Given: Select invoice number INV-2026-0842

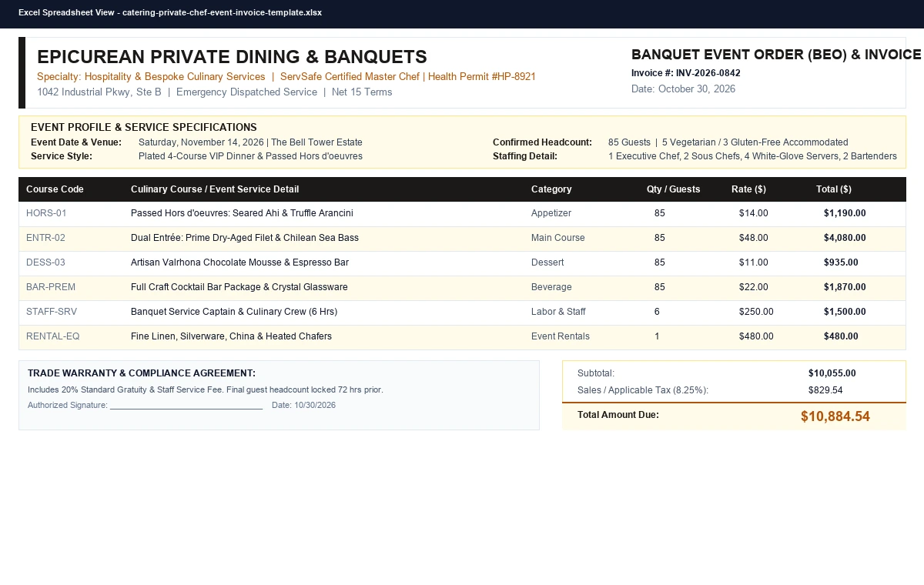Looking at the screenshot, I should [686, 73].
